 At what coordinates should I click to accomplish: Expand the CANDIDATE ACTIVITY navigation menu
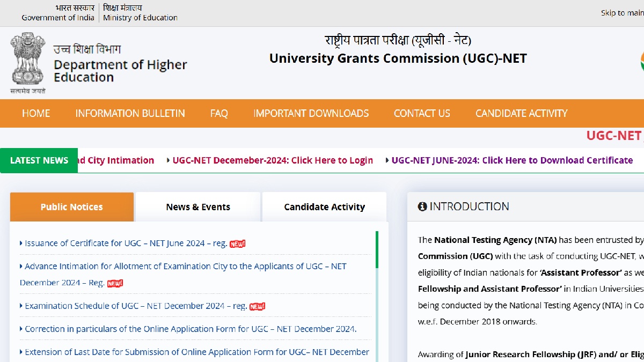(521, 113)
